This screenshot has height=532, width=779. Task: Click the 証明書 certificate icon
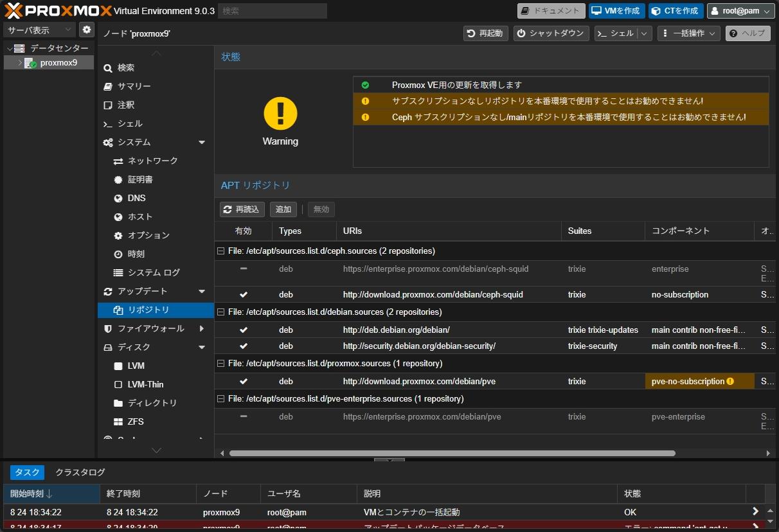pos(118,179)
